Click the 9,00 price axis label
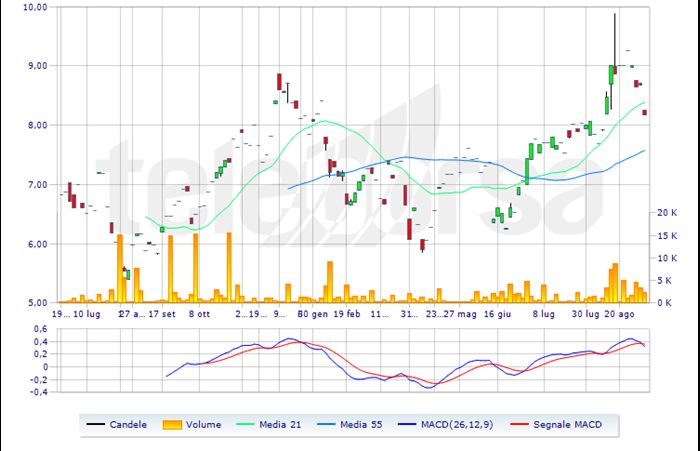Viewport: 700px width, 451px height. 38,66
